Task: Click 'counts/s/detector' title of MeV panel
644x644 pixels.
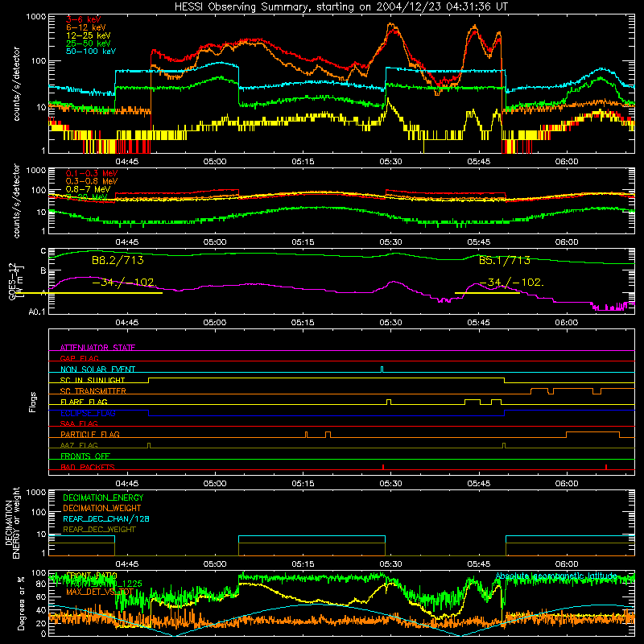Action: pos(16,200)
